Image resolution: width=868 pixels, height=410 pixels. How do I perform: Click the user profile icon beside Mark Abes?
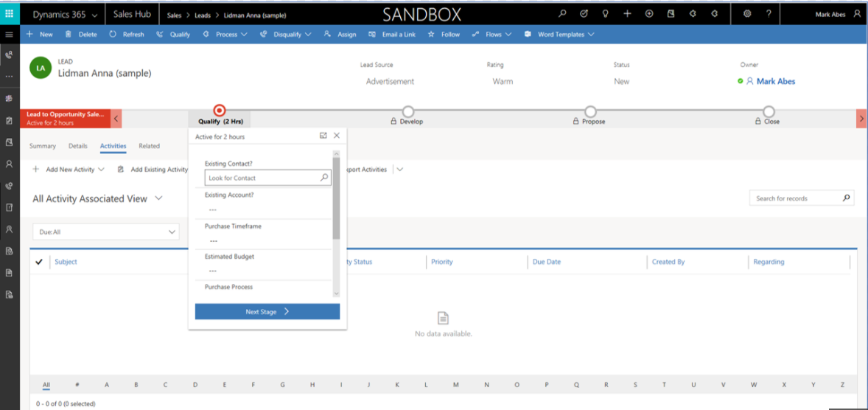click(857, 15)
